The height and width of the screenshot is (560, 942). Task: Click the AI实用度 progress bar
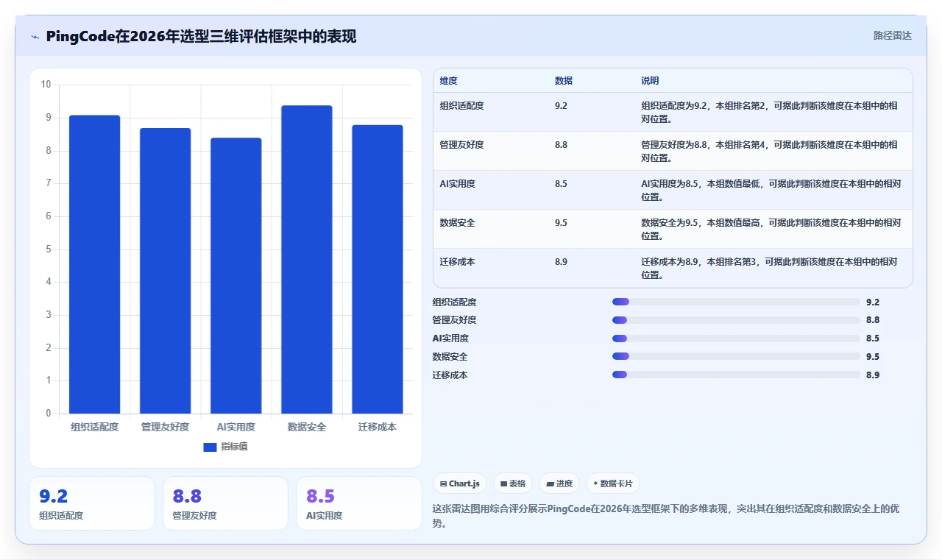[736, 339]
